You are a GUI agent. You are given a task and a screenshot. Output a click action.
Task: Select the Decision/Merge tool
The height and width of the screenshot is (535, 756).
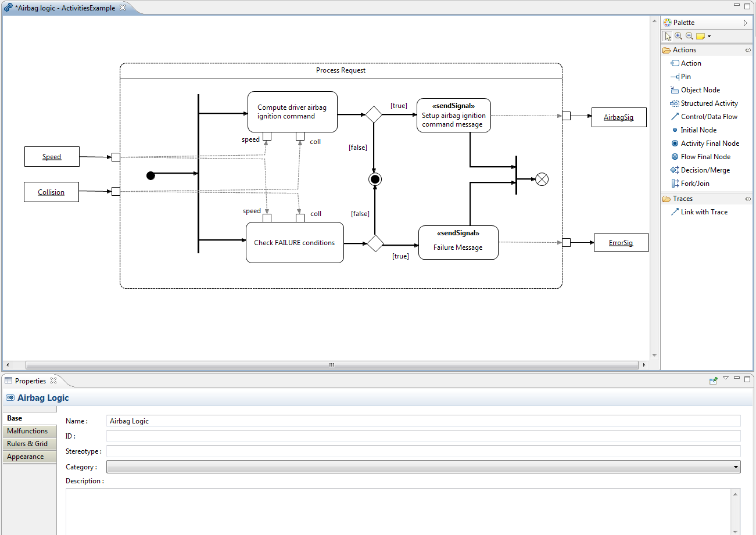point(705,170)
